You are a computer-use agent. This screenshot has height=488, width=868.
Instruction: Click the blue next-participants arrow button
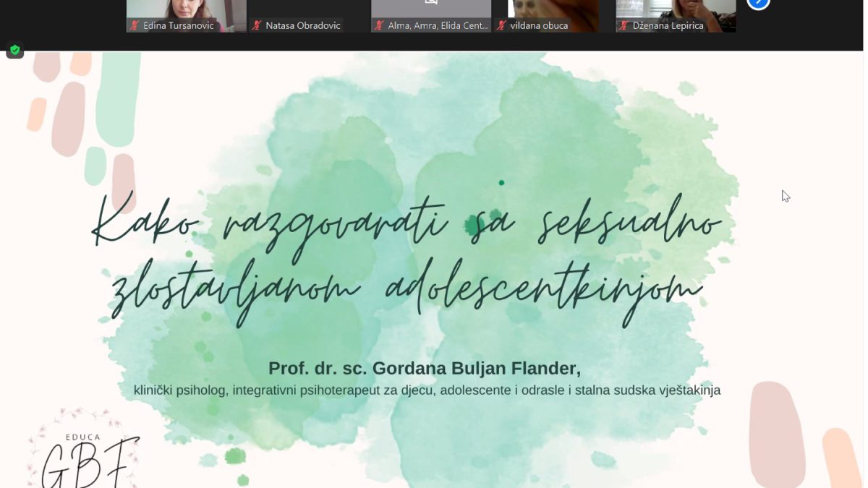click(x=758, y=3)
